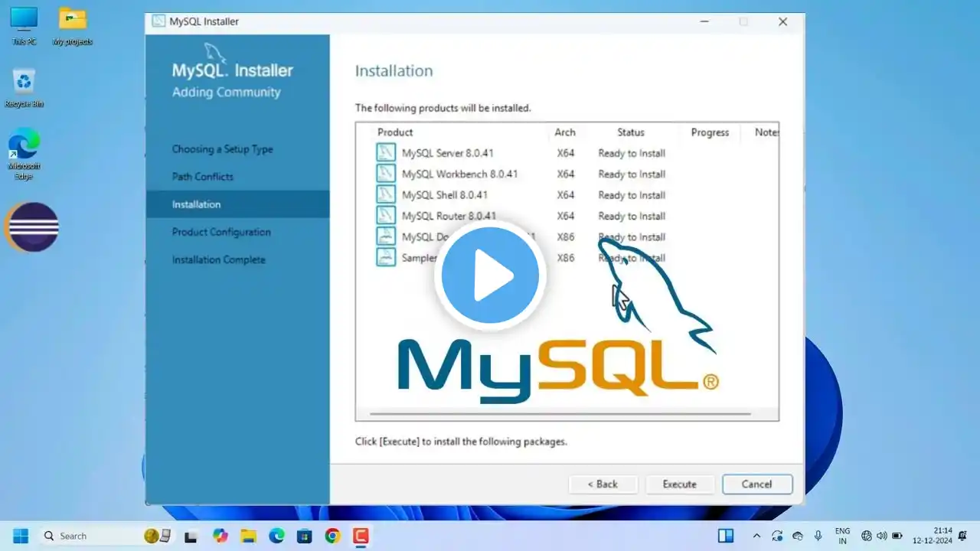Click Ready to Install for MySQL Server
980x551 pixels.
[632, 153]
